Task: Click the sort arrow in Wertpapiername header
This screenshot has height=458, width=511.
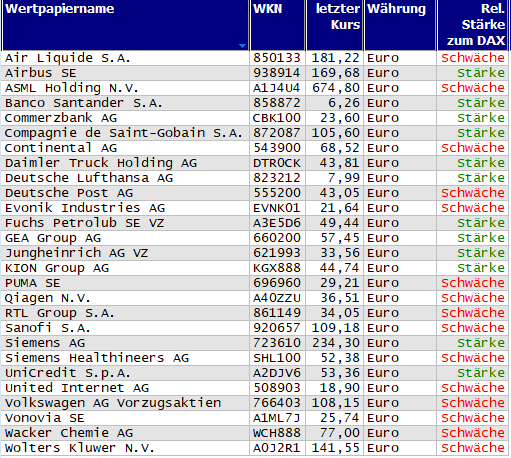Action: click(x=242, y=46)
